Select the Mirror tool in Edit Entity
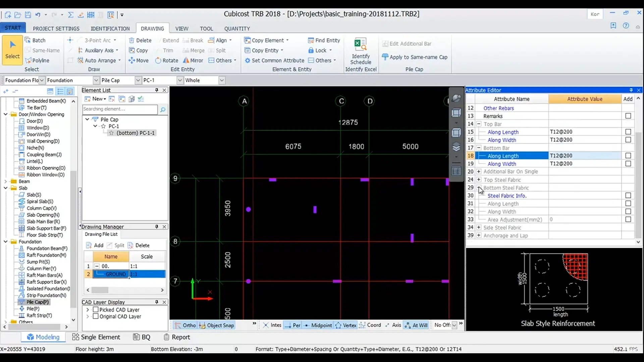The height and width of the screenshot is (362, 644). tap(193, 60)
